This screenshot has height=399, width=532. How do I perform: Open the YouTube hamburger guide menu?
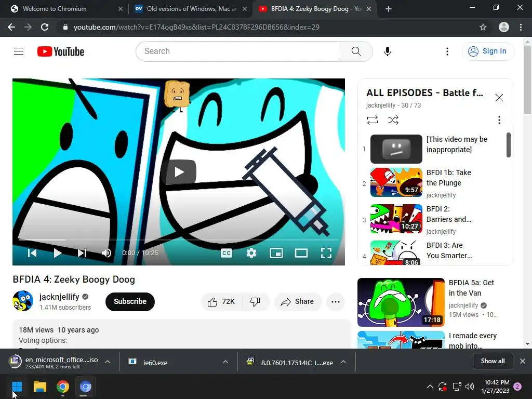click(19, 51)
